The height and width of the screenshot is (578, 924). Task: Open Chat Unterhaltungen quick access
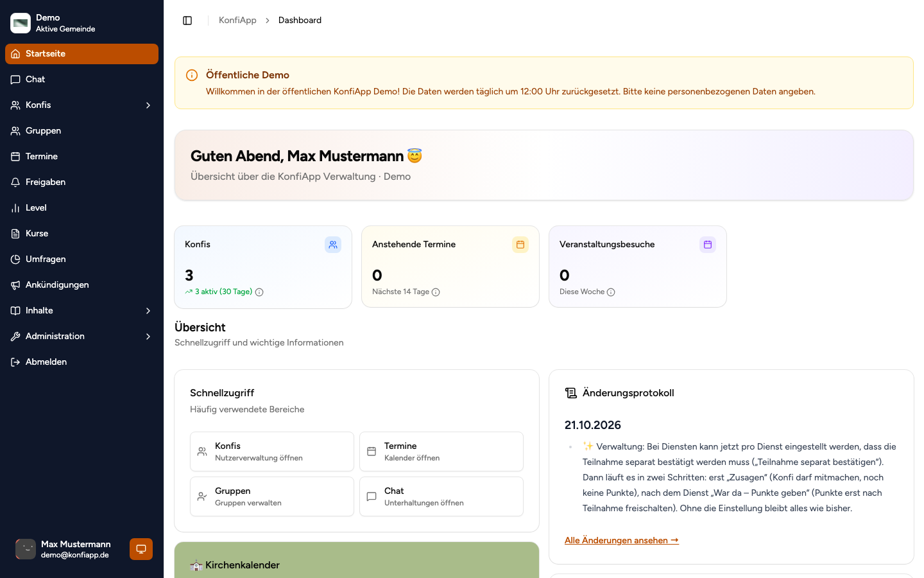click(x=441, y=496)
